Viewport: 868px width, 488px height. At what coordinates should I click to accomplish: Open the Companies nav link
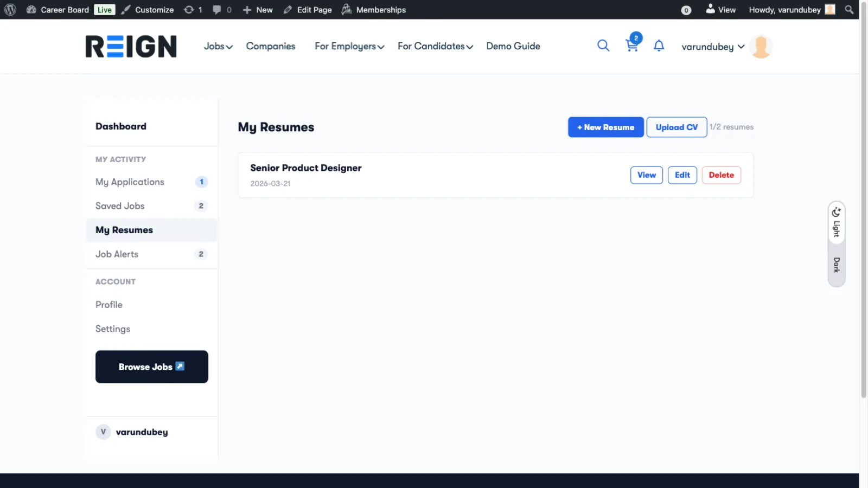271,46
